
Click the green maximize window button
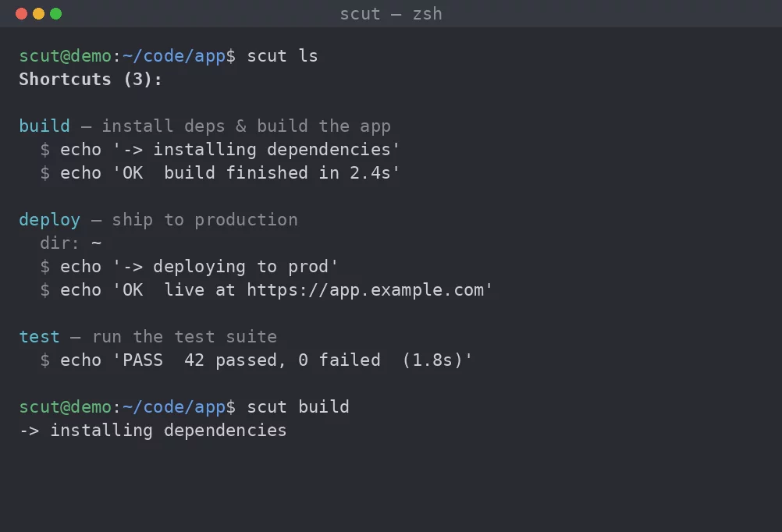coord(56,14)
